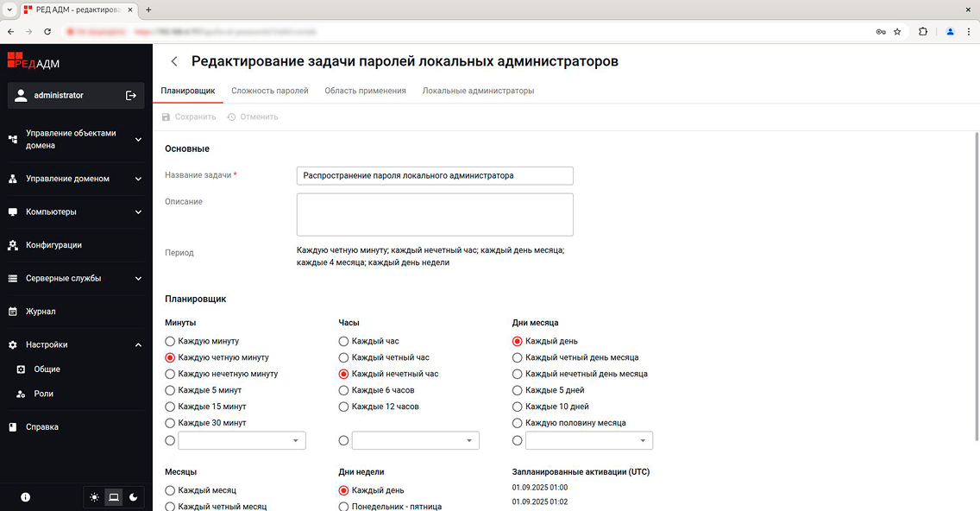980x511 pixels.
Task: Click the Управление доменом sidebar icon
Action: tap(12, 179)
